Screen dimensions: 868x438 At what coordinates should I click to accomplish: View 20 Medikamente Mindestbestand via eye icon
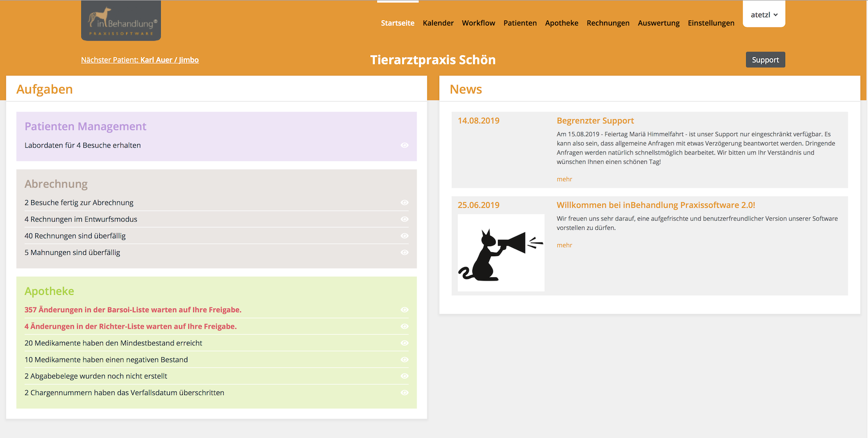pyautogui.click(x=404, y=343)
